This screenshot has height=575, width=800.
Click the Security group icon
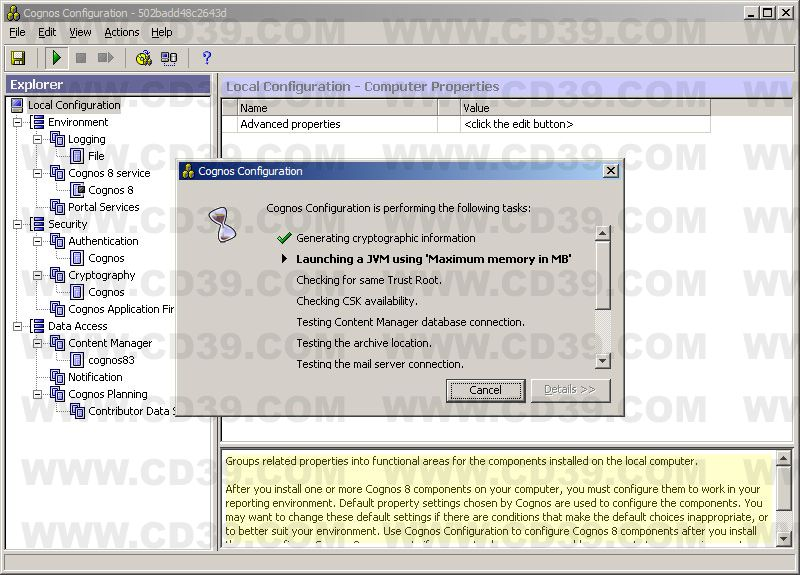pos(37,224)
